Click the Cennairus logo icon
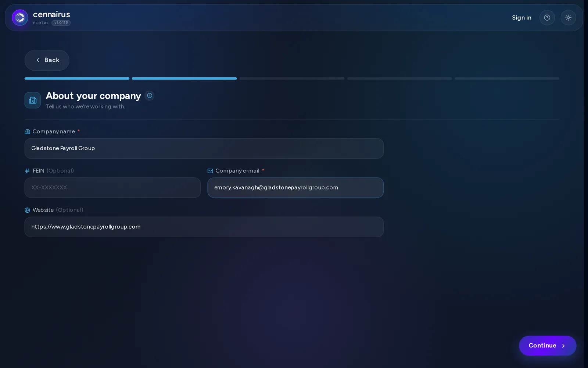588x368 pixels. pos(20,18)
